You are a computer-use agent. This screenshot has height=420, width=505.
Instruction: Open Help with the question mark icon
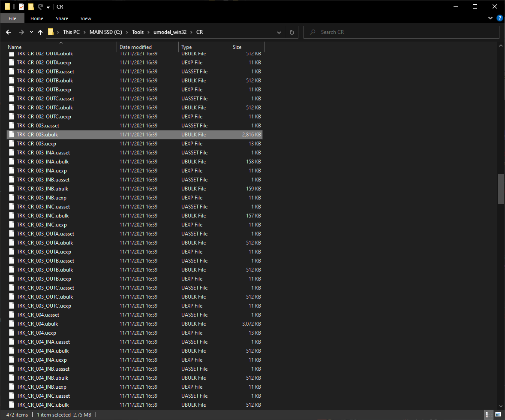(x=499, y=18)
